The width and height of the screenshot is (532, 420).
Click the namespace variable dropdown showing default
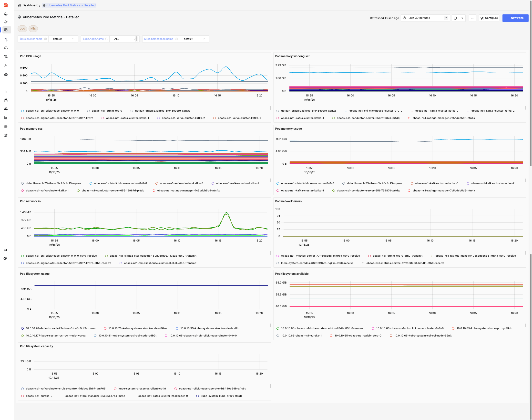[194, 39]
